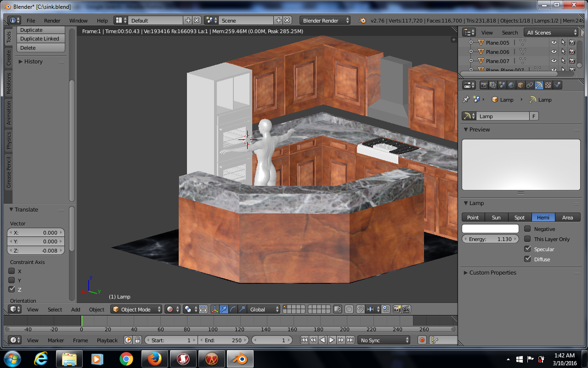Select the Spot lamp type
Screen dimensions: 588x368
coord(520,217)
